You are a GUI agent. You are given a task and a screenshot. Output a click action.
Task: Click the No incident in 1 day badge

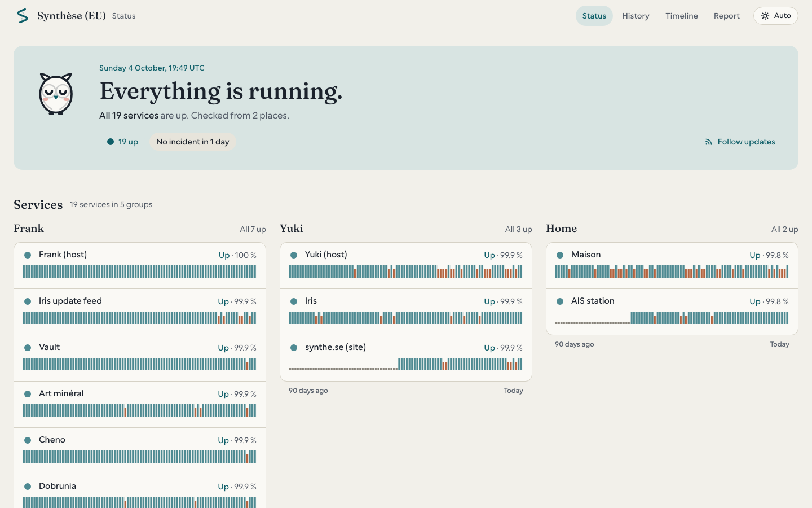193,142
